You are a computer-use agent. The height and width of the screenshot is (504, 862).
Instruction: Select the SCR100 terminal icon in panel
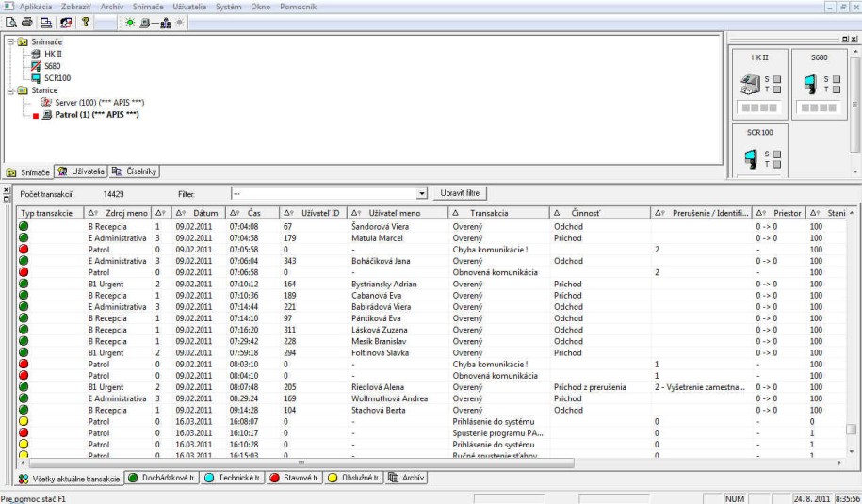[x=753, y=159]
